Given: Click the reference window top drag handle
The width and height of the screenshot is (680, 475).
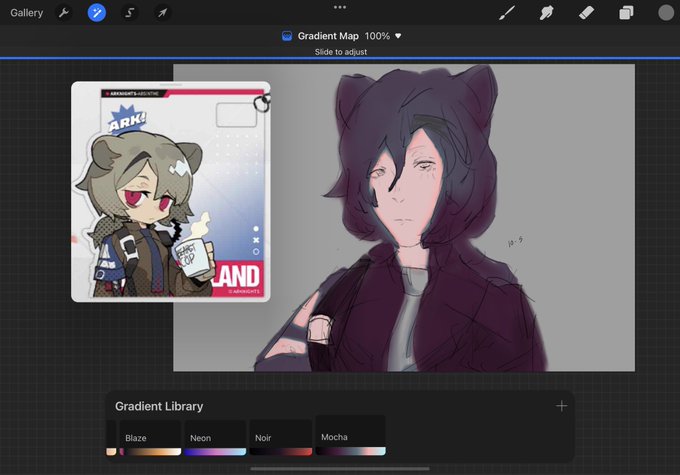Looking at the screenshot, I should click(x=171, y=85).
